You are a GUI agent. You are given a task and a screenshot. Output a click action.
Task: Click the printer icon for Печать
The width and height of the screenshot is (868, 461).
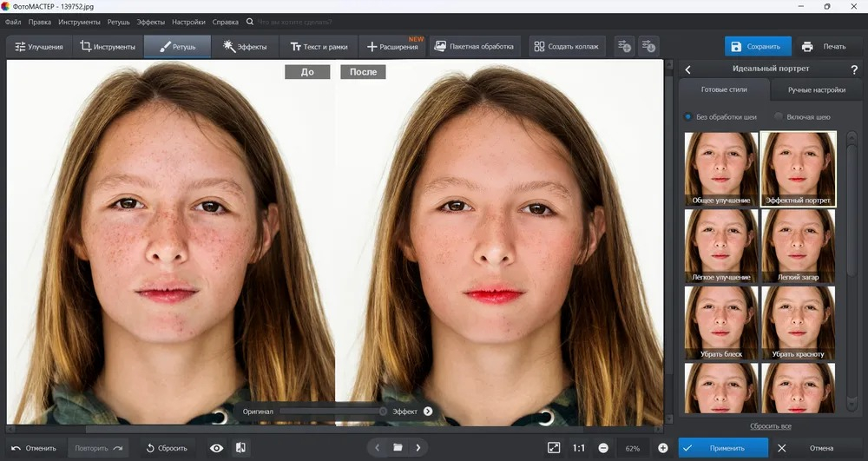tap(807, 47)
